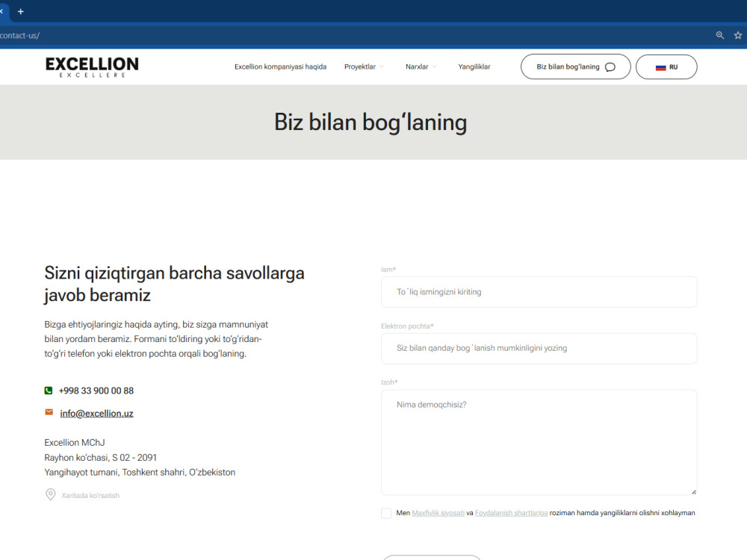The image size is (747, 560).
Task: Click the Izoh* field label
Action: [389, 382]
